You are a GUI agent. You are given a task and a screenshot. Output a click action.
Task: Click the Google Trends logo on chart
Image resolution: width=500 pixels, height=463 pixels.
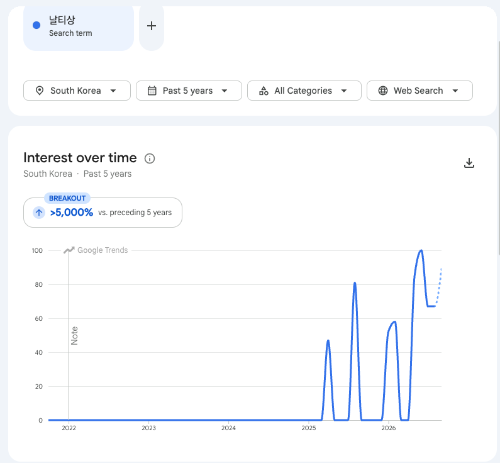[x=96, y=250]
